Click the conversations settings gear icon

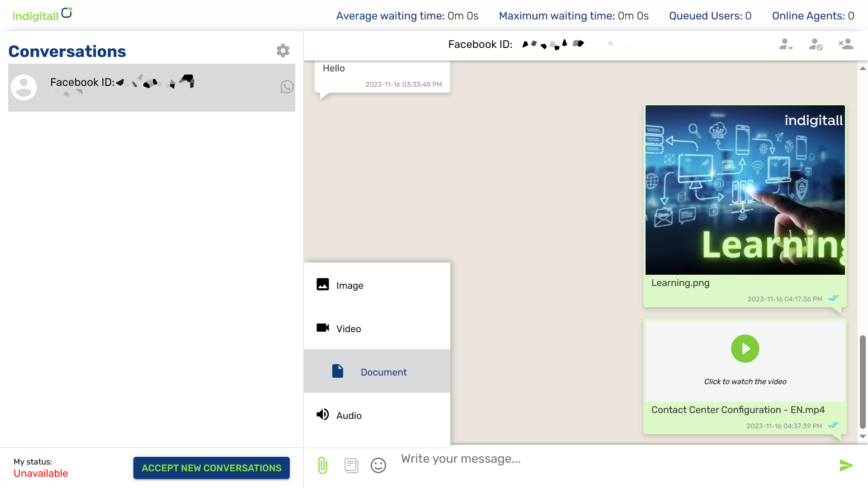coord(283,50)
